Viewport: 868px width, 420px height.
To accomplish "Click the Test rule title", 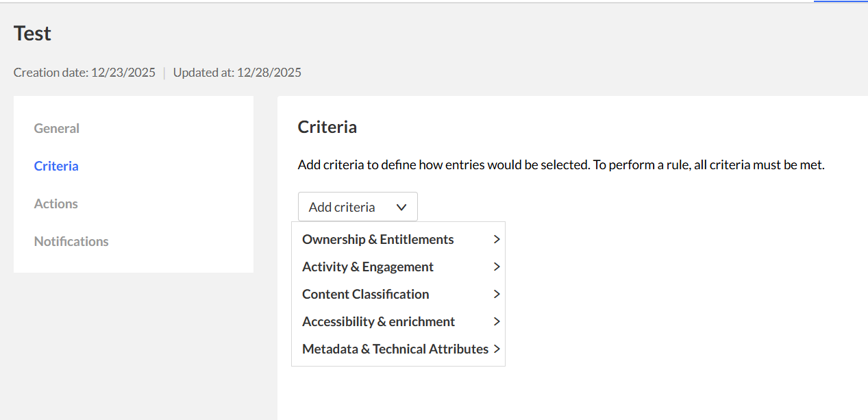I will [33, 34].
